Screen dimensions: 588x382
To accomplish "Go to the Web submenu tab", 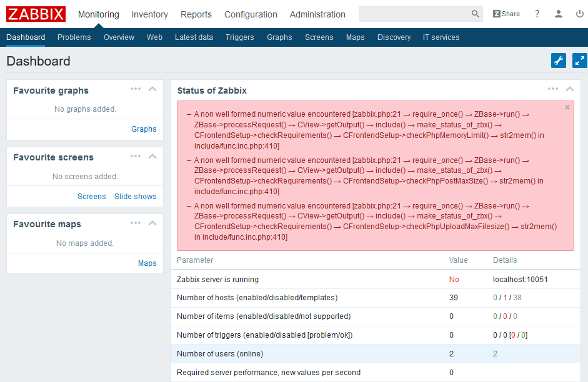I will [x=154, y=37].
